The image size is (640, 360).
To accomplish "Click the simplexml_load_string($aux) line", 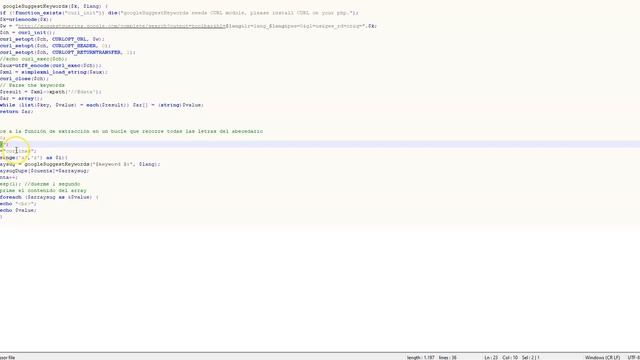I will click(54, 72).
